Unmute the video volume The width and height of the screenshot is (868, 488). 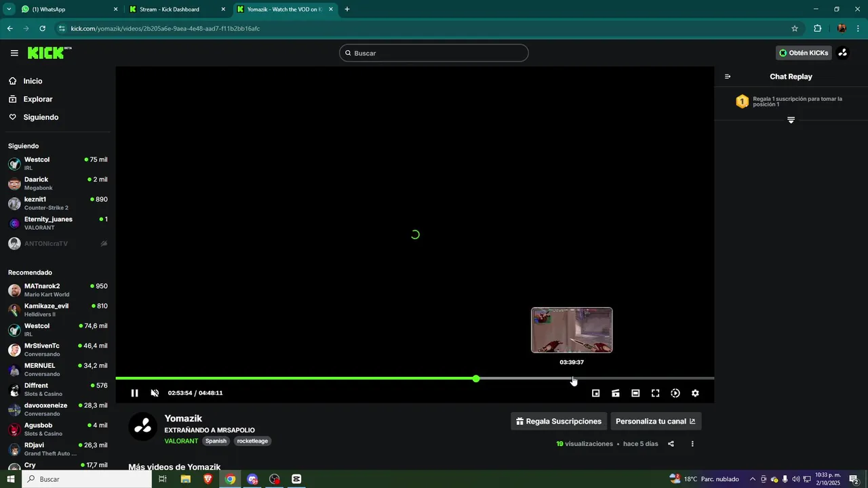[155, 393]
